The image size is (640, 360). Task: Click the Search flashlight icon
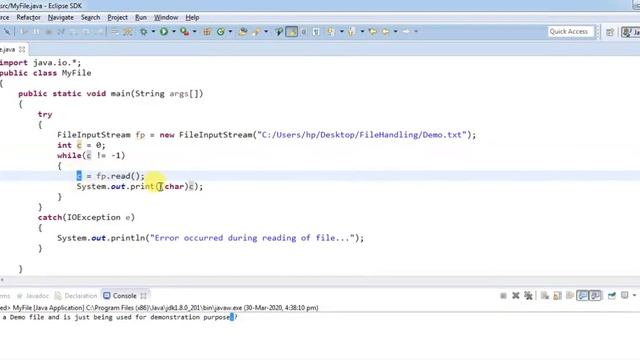tap(257, 31)
